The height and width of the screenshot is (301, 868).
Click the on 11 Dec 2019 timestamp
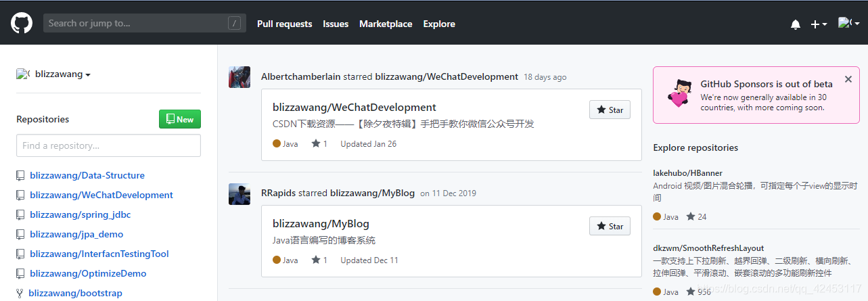click(448, 193)
